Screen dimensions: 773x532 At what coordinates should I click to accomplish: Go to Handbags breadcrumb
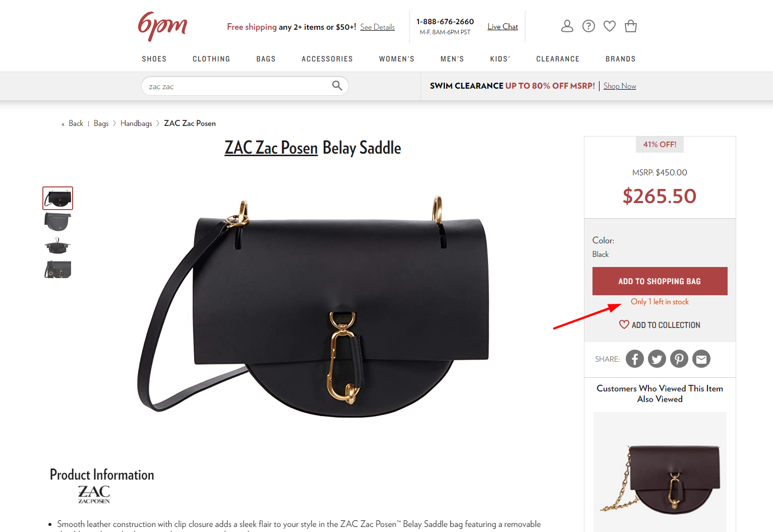click(136, 123)
